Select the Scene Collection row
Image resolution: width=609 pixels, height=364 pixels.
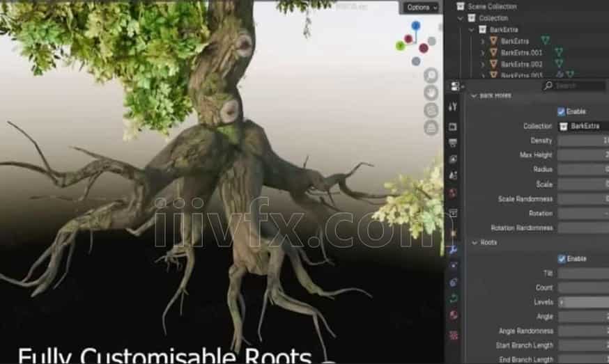(492, 6)
